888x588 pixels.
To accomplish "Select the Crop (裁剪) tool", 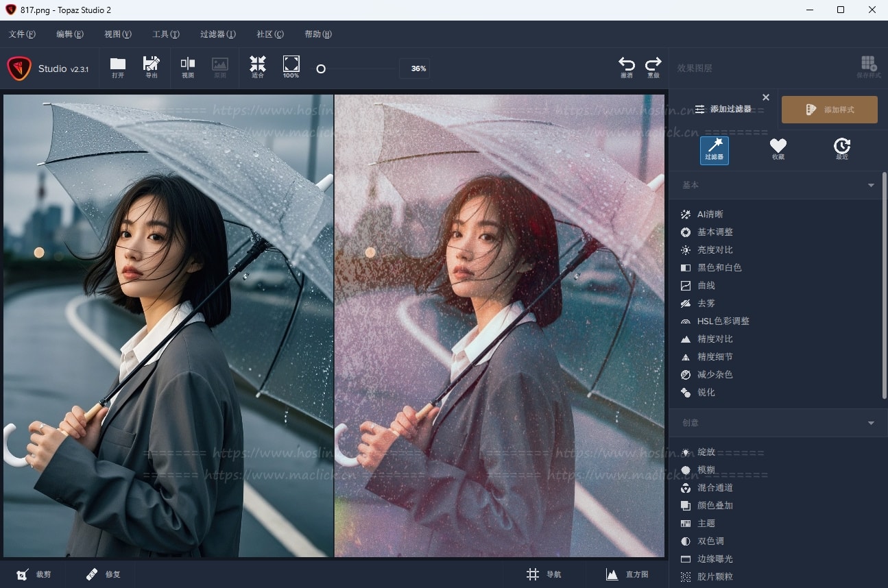I will [34, 574].
